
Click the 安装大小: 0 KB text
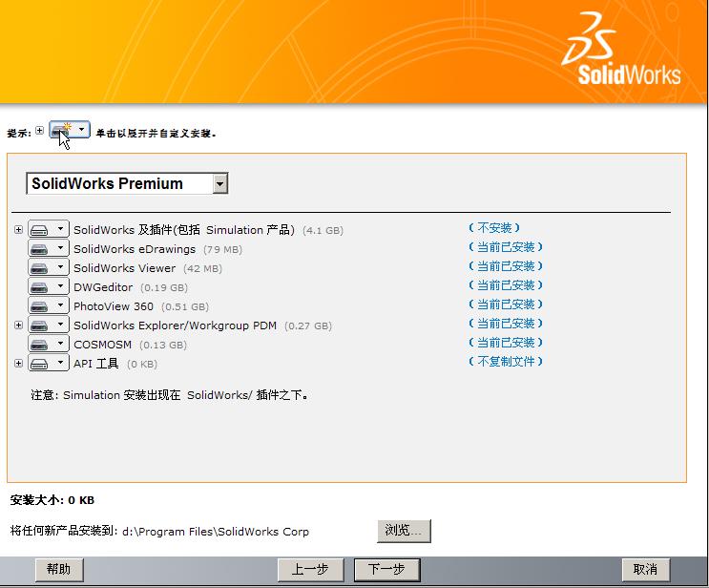(52, 500)
